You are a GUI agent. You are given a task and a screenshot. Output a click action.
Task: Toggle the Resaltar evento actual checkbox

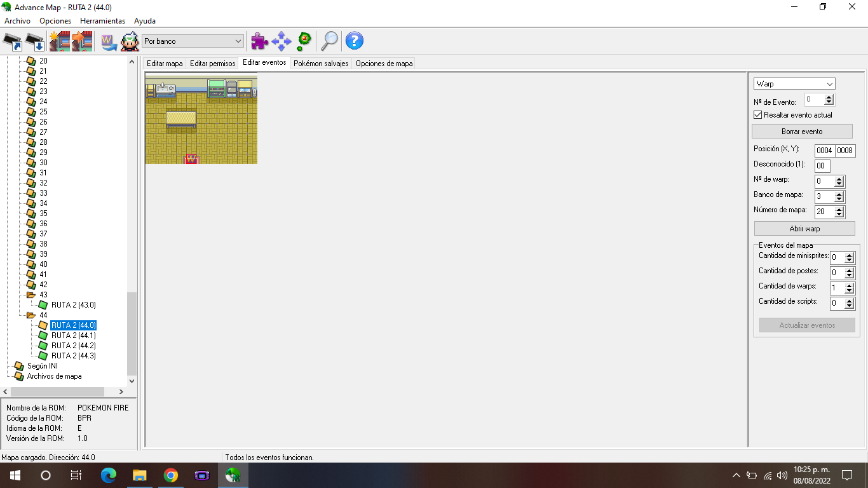point(757,115)
